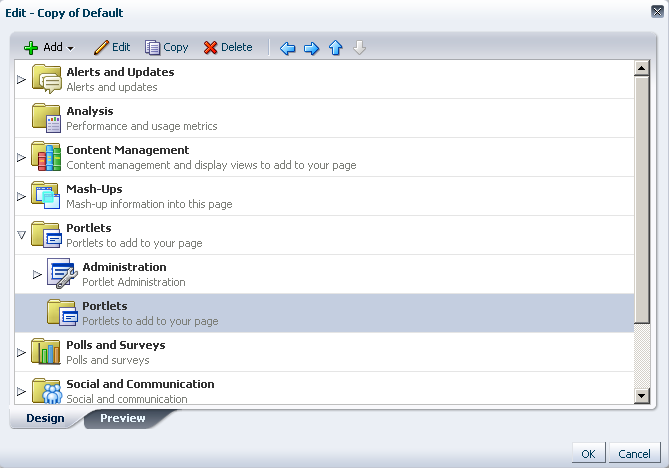Expand the Social and Communication node

click(x=21, y=391)
